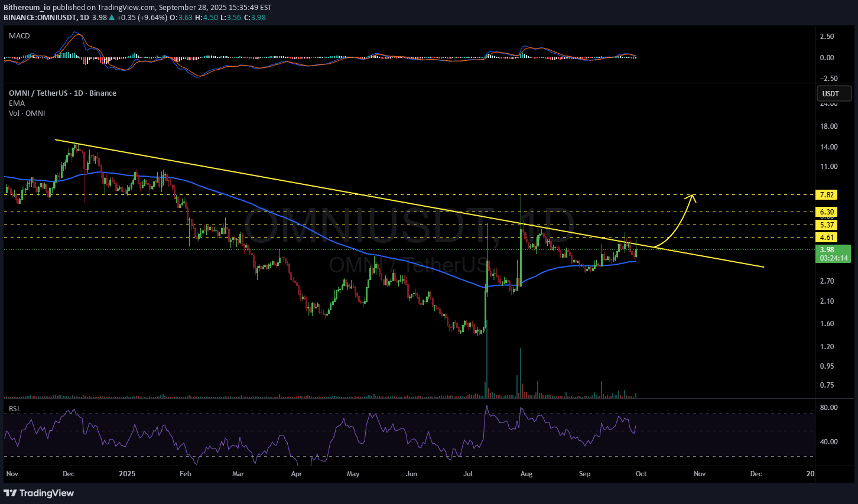Viewport: 858px width, 504px height.
Task: Select the Jul label on time axis
Action: click(469, 474)
